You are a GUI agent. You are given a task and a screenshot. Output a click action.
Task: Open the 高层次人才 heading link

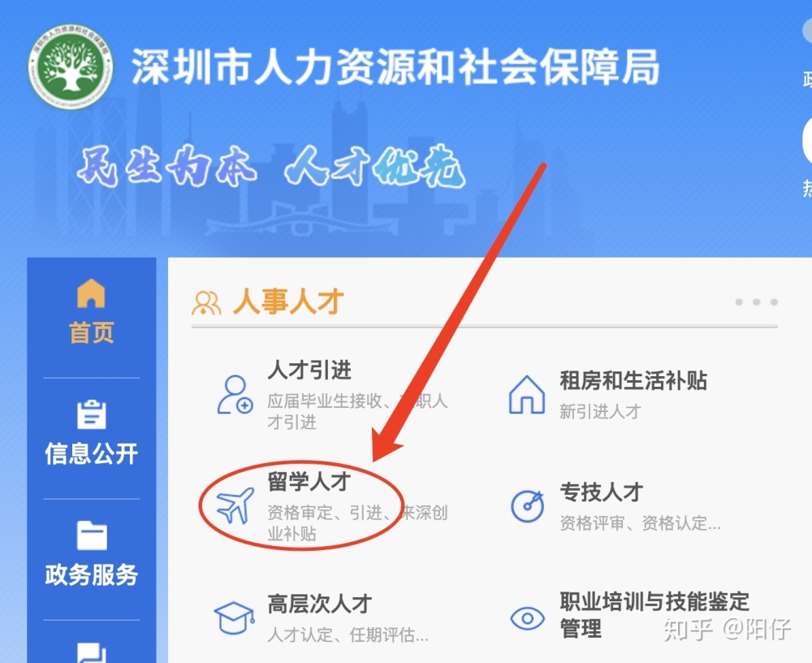[320, 604]
